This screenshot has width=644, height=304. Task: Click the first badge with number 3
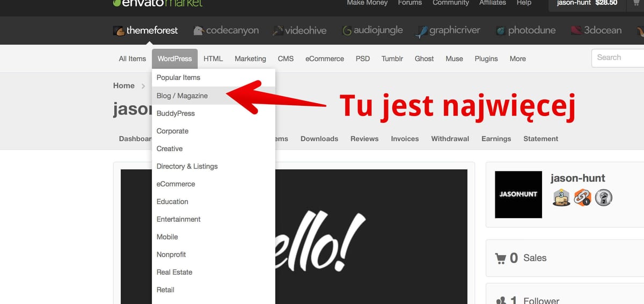[x=561, y=198]
